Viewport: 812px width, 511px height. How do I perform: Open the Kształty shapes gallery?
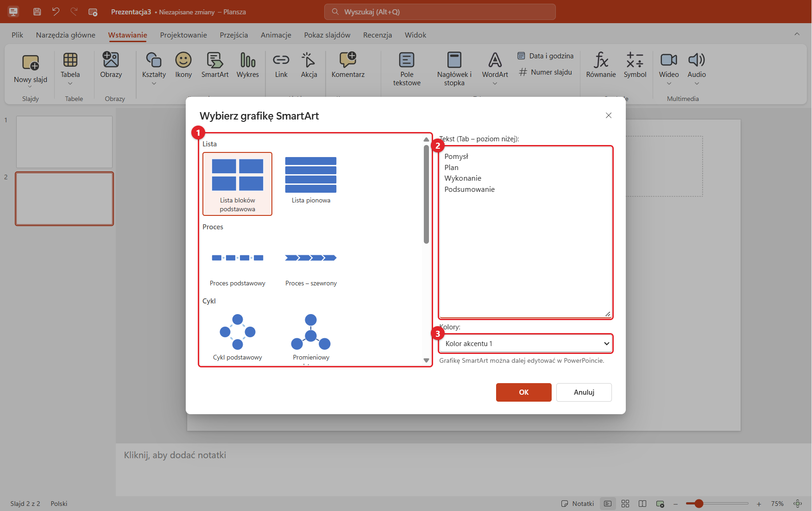(x=154, y=69)
